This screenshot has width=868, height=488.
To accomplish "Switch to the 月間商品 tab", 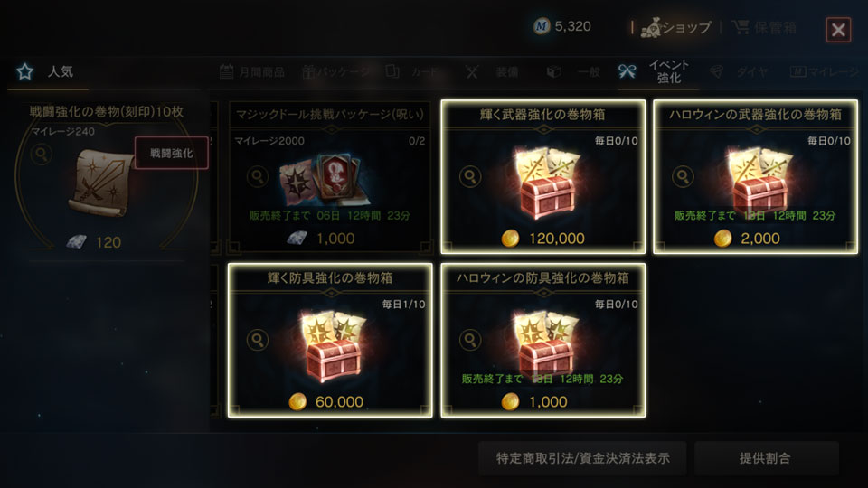I will tap(252, 72).
